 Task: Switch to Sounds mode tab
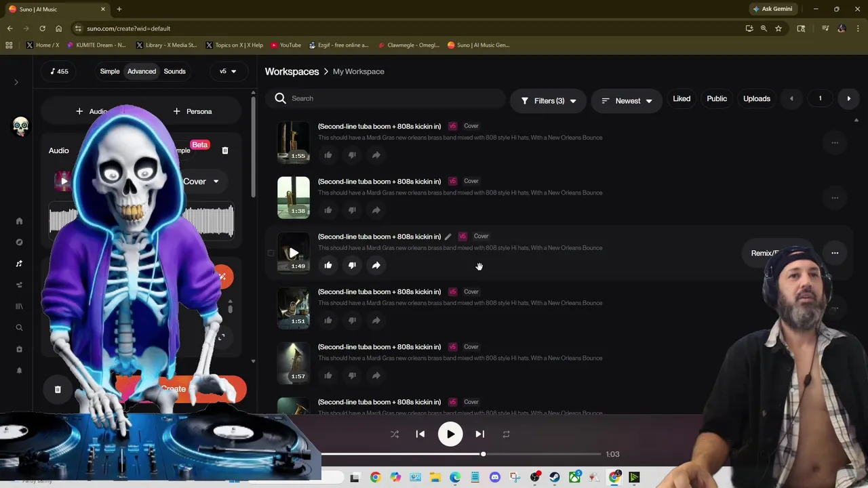point(174,71)
